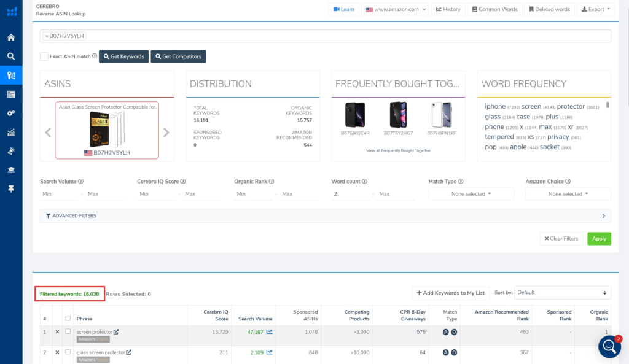The image size is (629, 364).
Task: Open the Amazon Choice dropdown
Action: pyautogui.click(x=568, y=194)
